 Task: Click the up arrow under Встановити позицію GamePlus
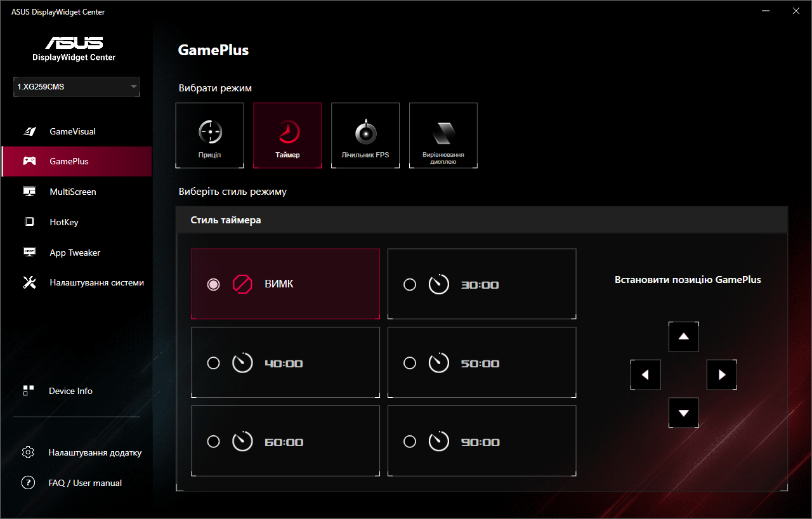point(683,336)
